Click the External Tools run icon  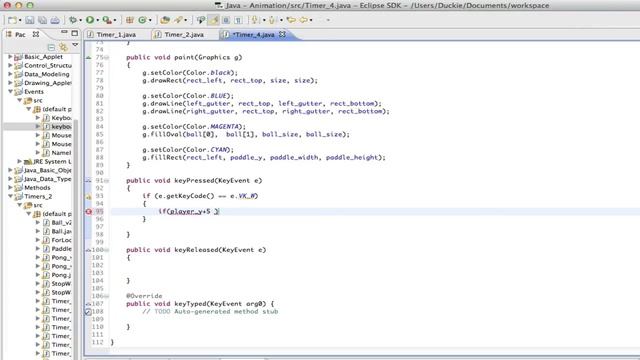107,20
